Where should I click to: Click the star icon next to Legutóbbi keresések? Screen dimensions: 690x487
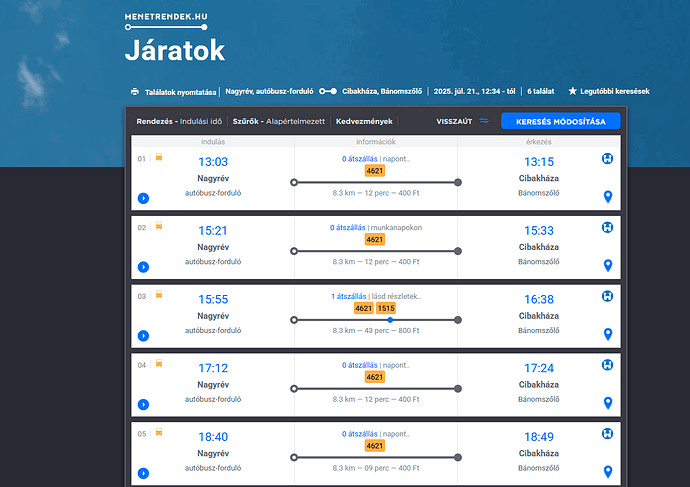click(x=573, y=91)
